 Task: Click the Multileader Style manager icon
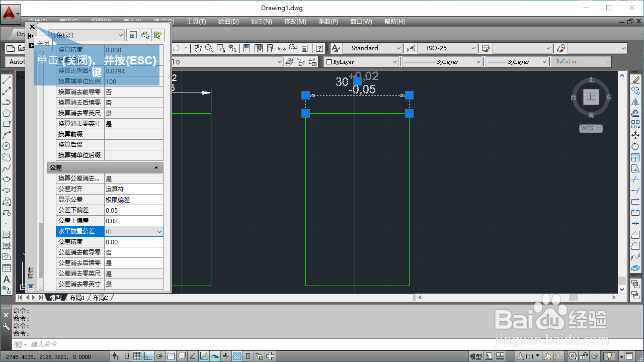coord(561,48)
